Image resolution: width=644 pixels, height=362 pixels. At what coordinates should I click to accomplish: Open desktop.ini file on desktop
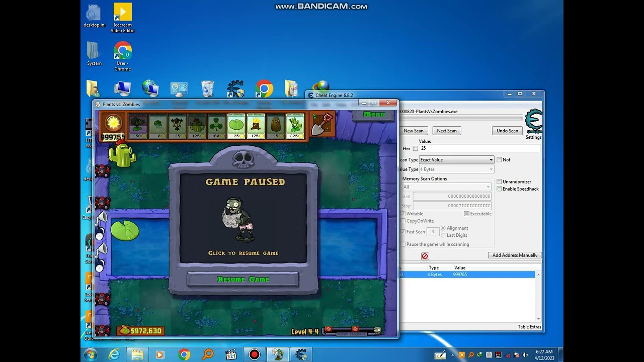pos(94,16)
